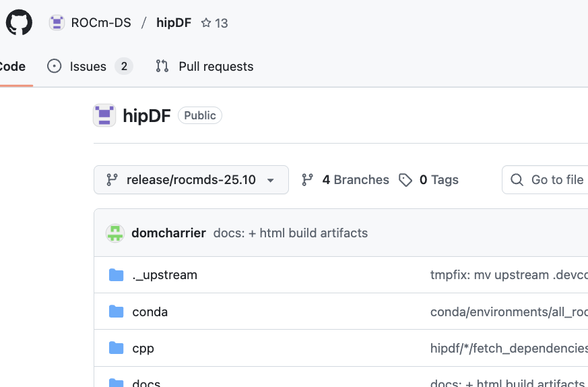Click the branches icon beside 4 Branches

(x=307, y=180)
